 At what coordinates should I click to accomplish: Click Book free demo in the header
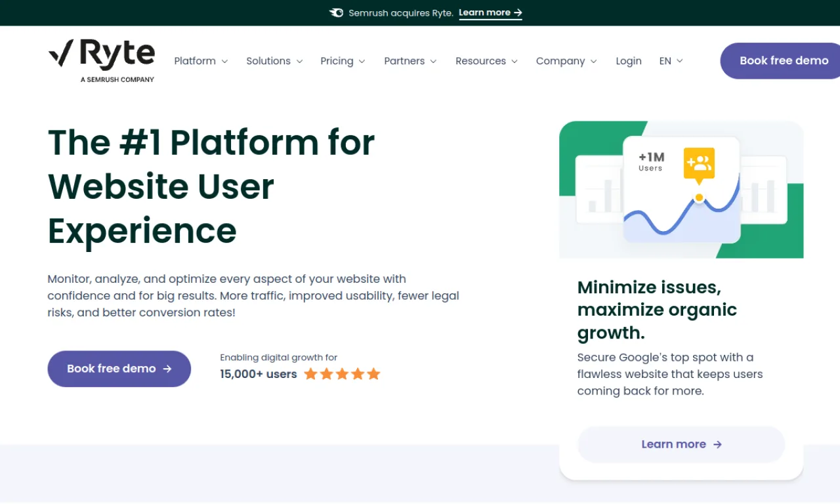coord(780,60)
